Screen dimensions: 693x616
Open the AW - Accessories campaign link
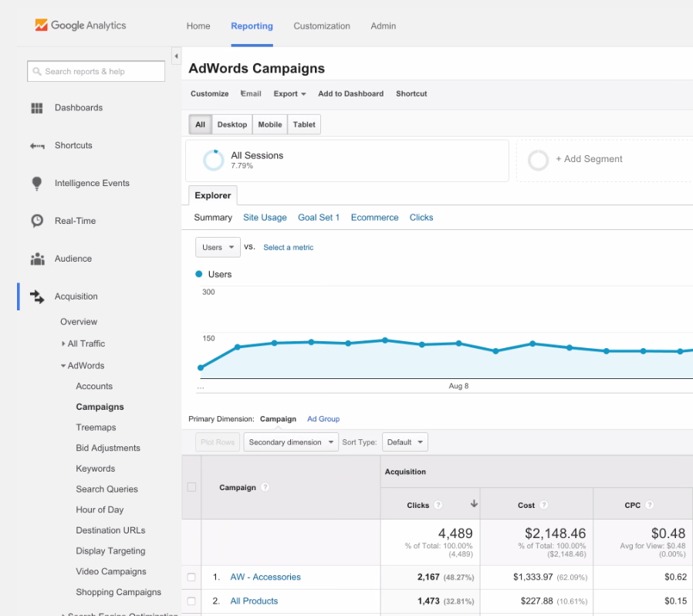[265, 577]
